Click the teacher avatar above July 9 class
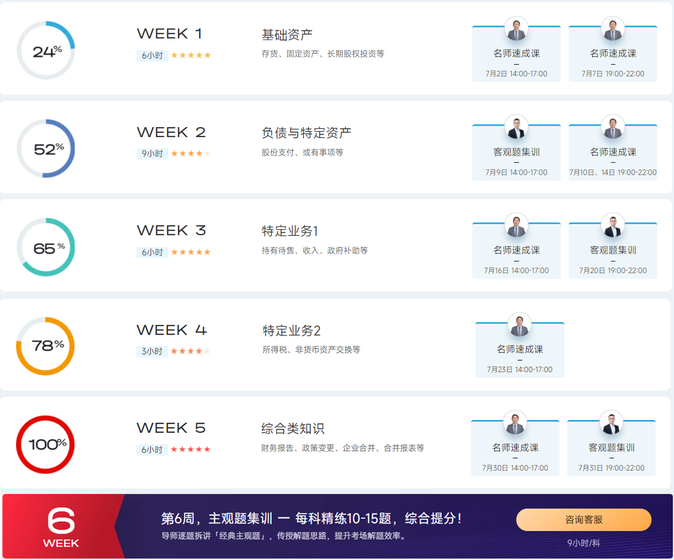The image size is (674, 560). 516,128
